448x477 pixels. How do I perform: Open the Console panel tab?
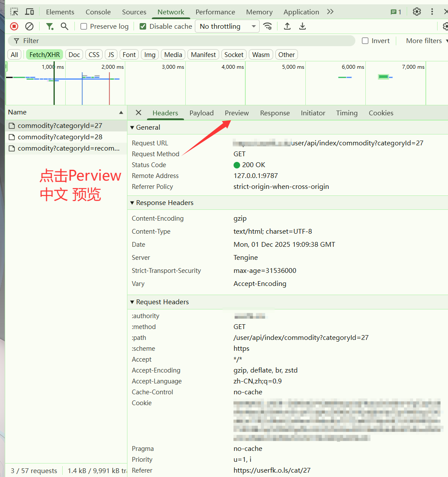[98, 12]
